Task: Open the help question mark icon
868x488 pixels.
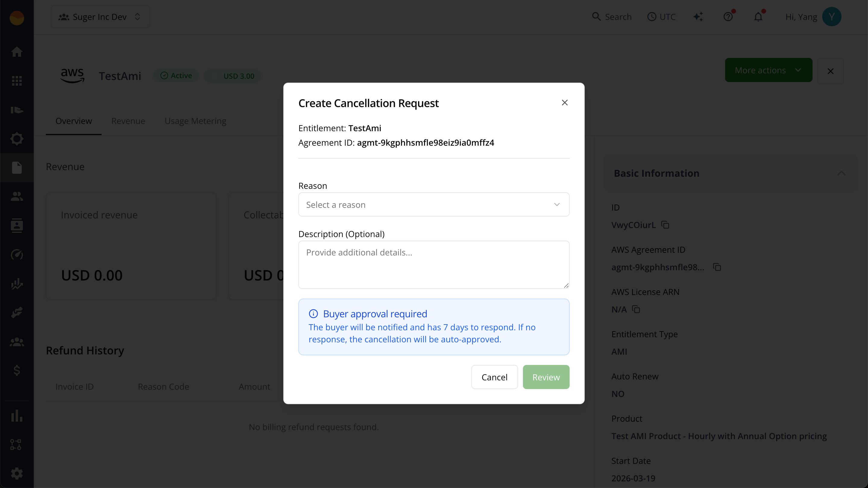Action: 729,17
